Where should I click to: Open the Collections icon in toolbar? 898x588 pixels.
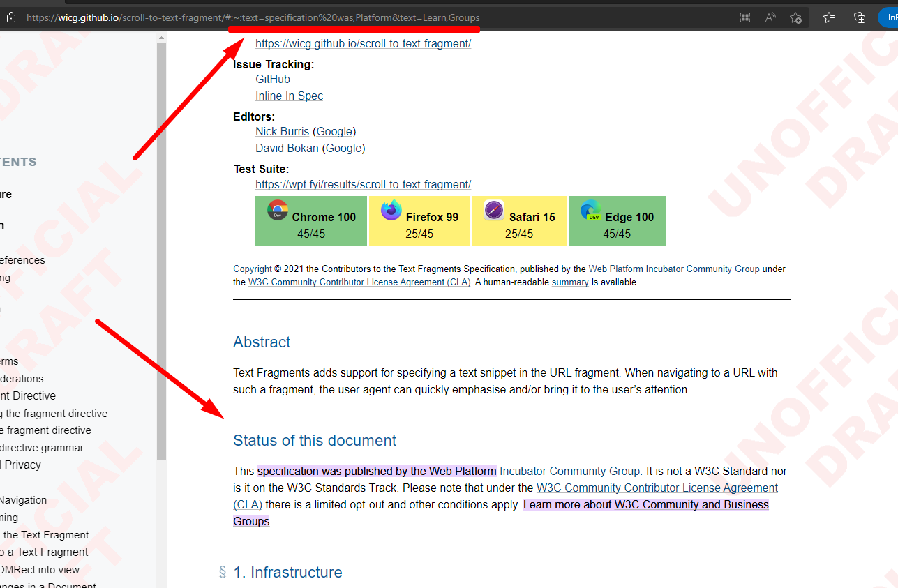point(860,17)
